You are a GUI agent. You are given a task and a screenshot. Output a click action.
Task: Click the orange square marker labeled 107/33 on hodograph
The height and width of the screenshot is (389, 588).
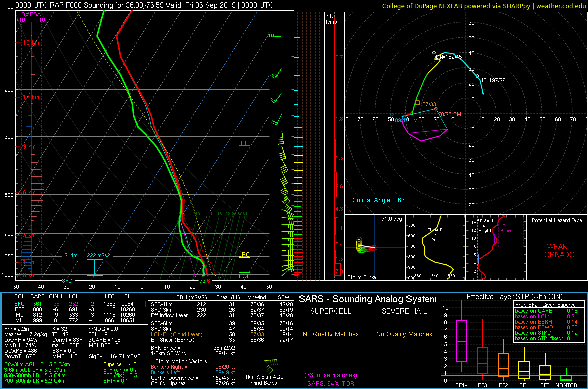pos(417,103)
